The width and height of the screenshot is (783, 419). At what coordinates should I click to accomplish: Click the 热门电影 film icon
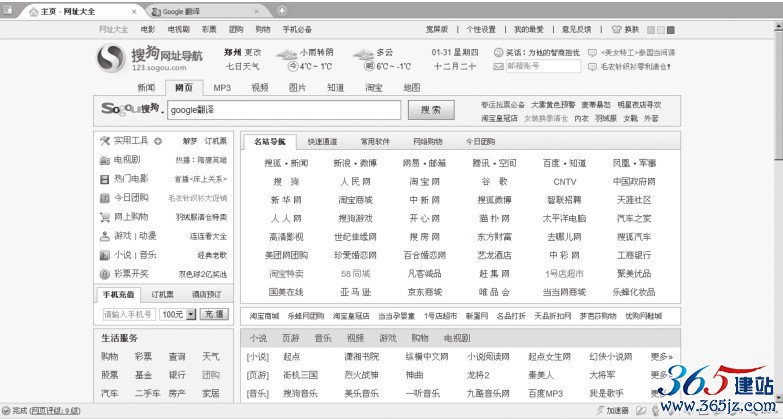tap(104, 179)
